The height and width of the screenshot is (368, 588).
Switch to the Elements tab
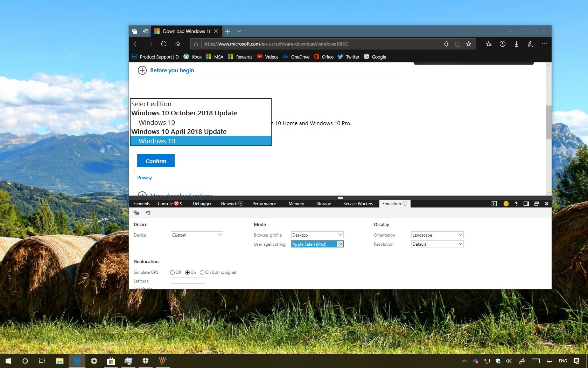[142, 204]
